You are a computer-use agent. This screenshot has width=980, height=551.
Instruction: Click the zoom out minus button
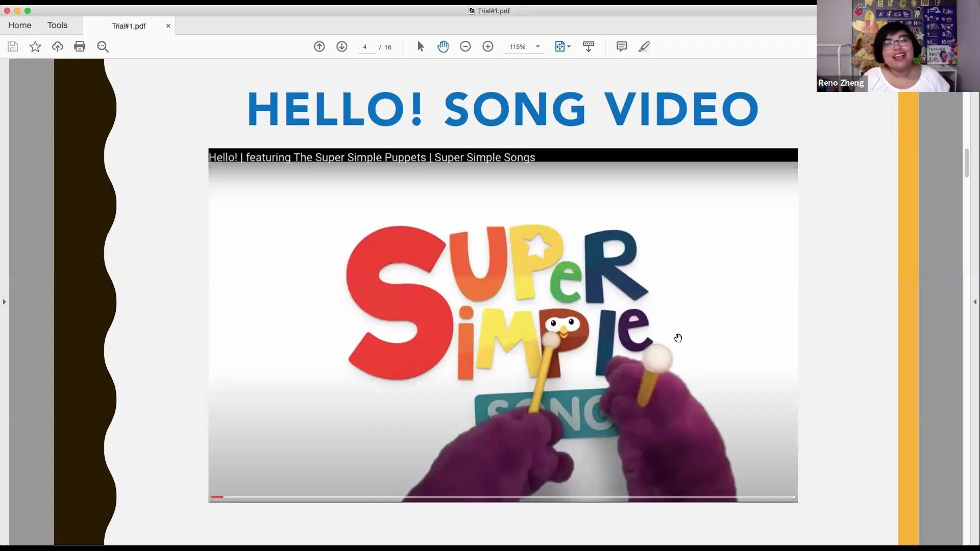[x=466, y=46]
